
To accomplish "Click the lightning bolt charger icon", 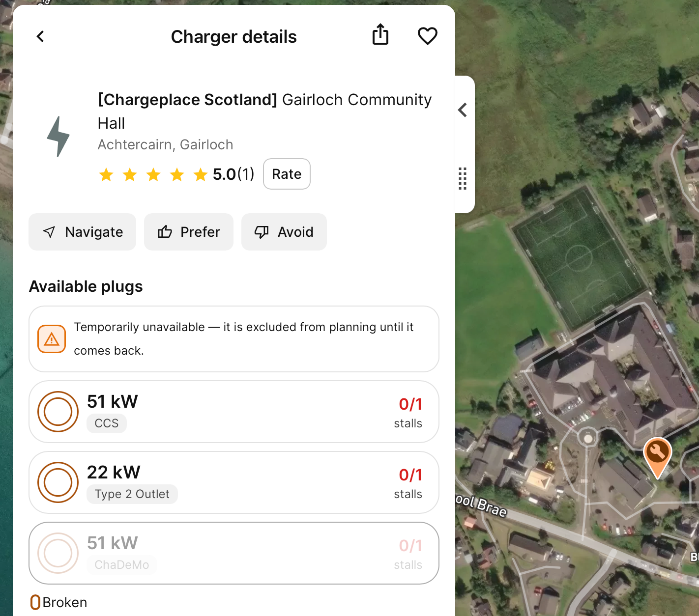I will coord(58,137).
